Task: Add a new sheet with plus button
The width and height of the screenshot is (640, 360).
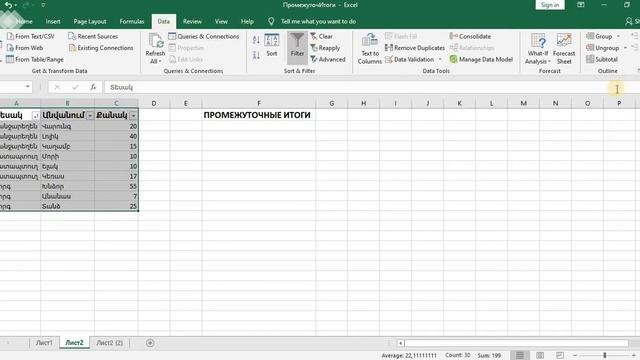Action: tap(150, 343)
